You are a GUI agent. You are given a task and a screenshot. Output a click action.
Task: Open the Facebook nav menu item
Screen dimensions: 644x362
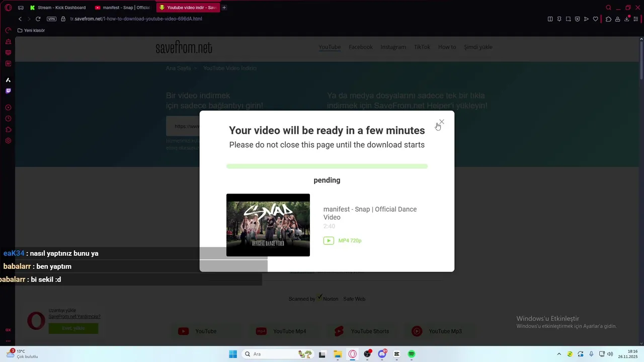[x=361, y=47]
